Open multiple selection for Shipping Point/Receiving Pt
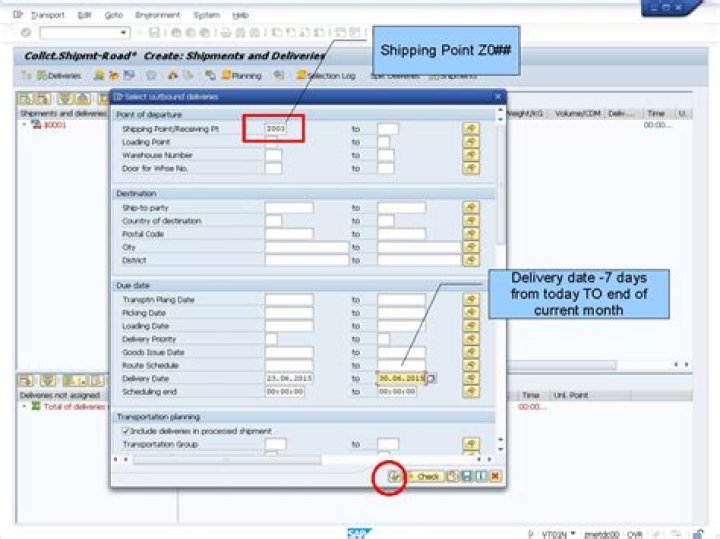 [471, 129]
